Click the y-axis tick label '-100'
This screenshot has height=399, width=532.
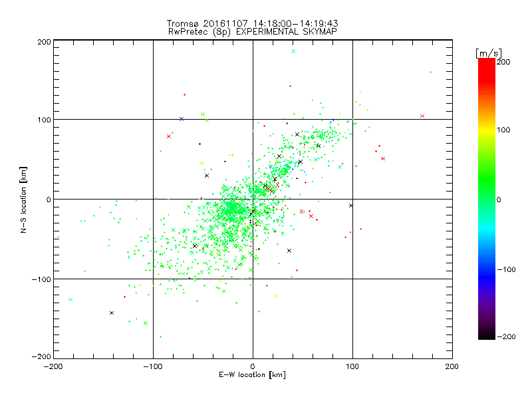pyautogui.click(x=41, y=279)
